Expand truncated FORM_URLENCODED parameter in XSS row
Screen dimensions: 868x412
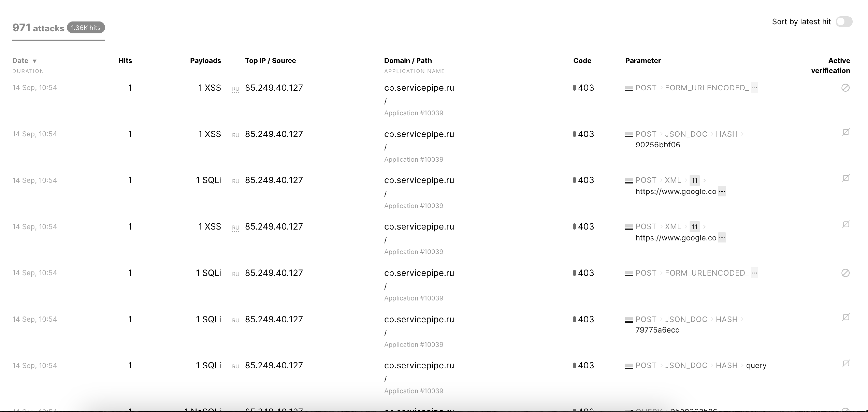click(754, 88)
